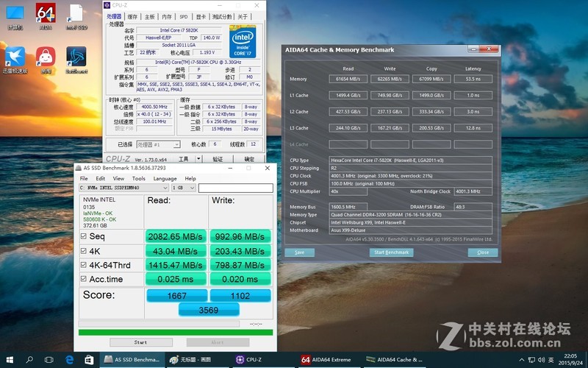Image resolution: width=588 pixels, height=368 pixels.
Task: Click Seq read value 2082.65 MB/s
Action: point(175,236)
